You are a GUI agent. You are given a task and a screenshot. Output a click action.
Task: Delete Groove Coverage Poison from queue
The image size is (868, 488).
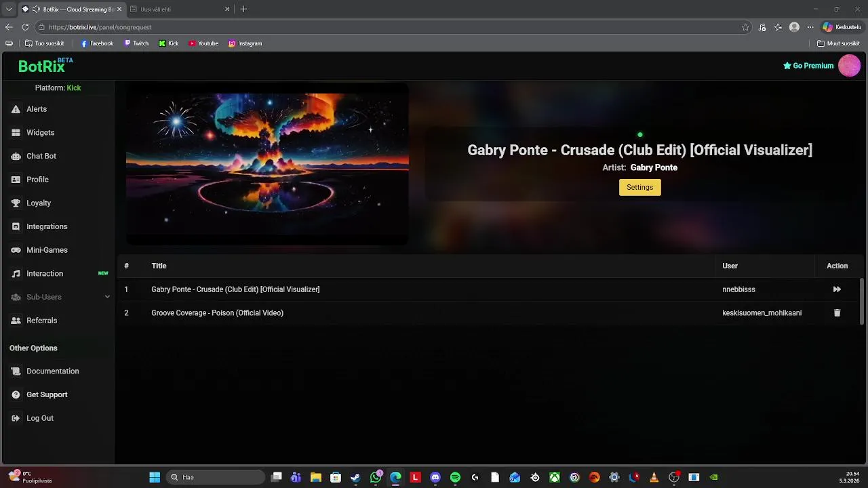click(837, 313)
